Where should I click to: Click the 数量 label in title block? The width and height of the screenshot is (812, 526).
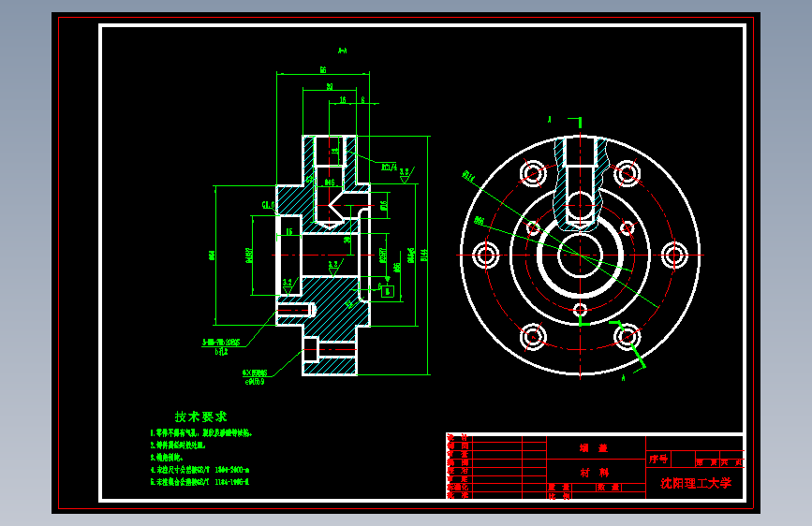point(608,488)
